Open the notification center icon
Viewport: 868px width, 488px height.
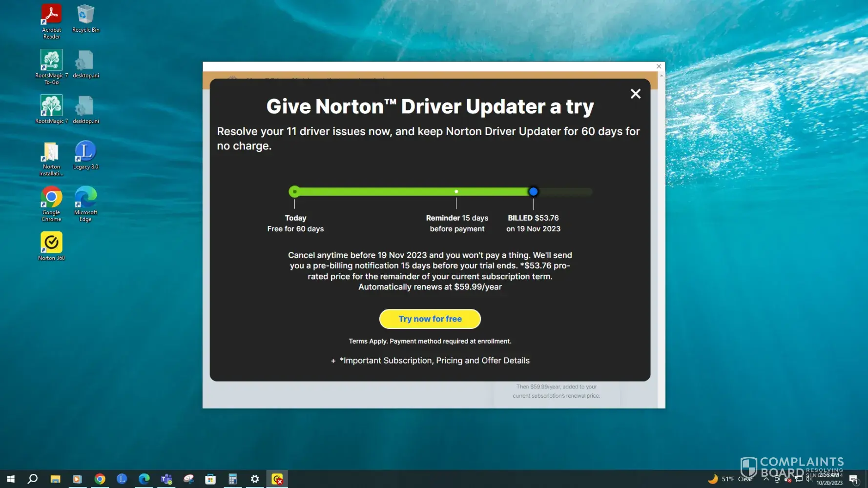click(x=853, y=479)
